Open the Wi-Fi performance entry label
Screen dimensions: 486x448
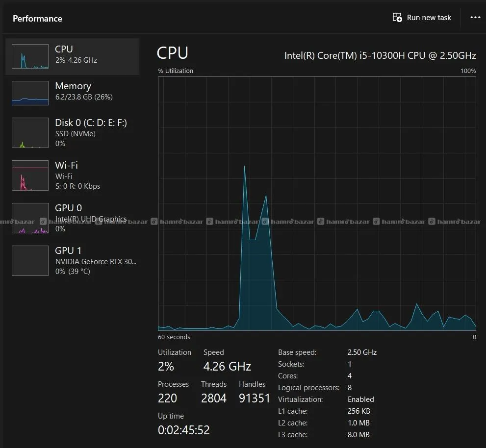pos(66,165)
